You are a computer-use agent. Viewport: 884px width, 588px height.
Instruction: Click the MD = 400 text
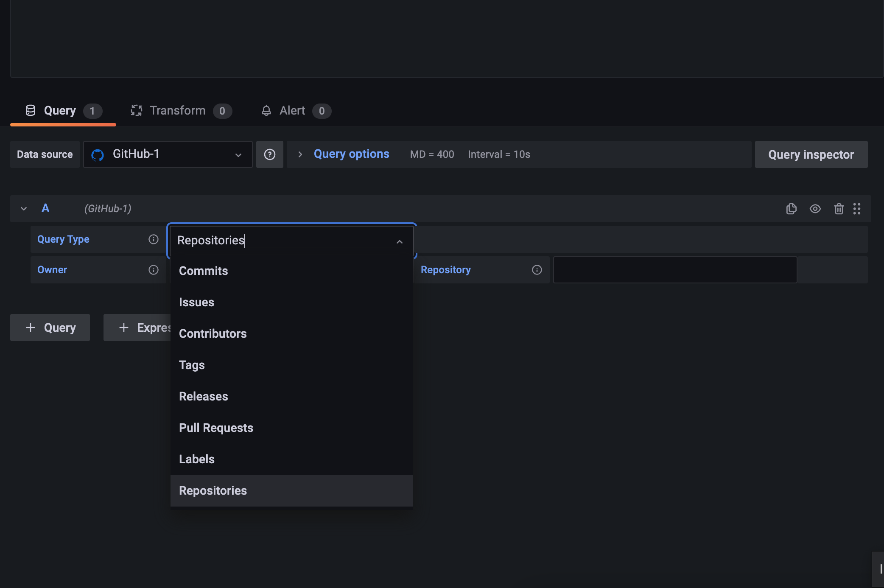coord(432,154)
